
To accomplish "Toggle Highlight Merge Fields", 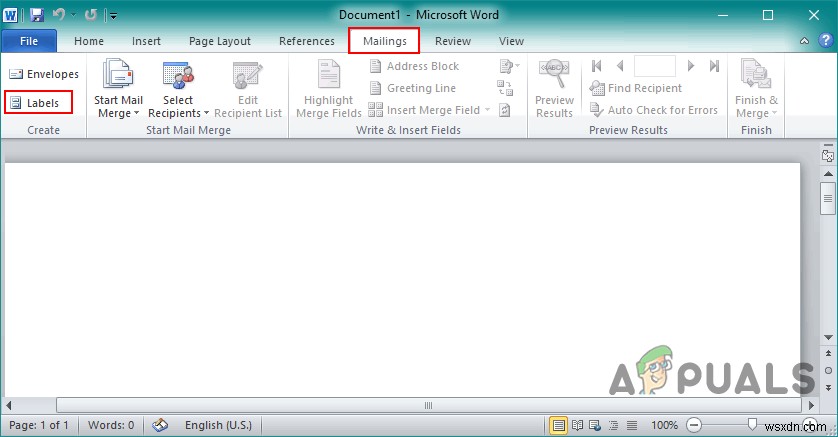I will (x=329, y=90).
